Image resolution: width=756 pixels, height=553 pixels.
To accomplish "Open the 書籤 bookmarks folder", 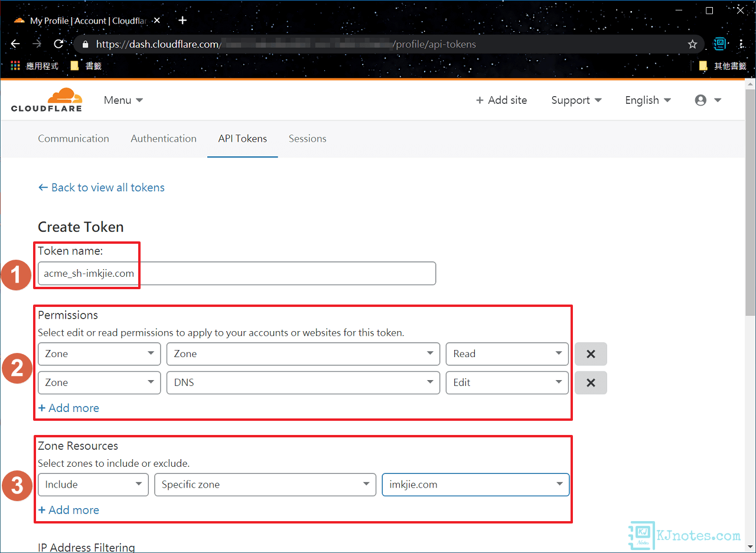I will pos(86,66).
